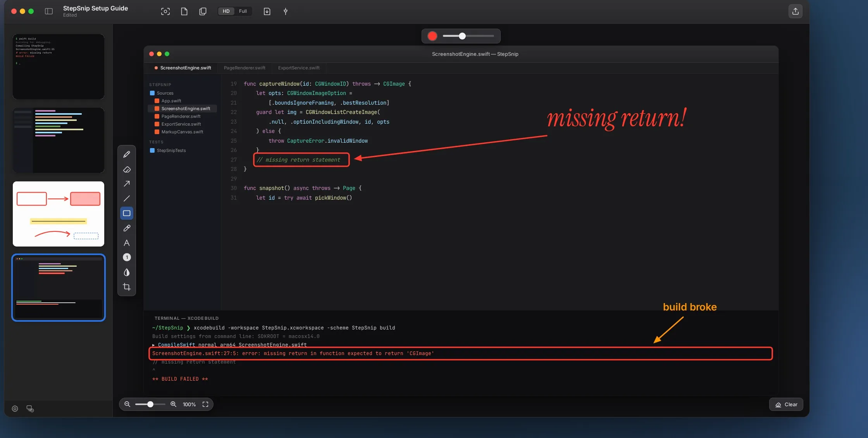Clear all annotations with Clear button
This screenshot has width=868, height=438.
tap(786, 404)
